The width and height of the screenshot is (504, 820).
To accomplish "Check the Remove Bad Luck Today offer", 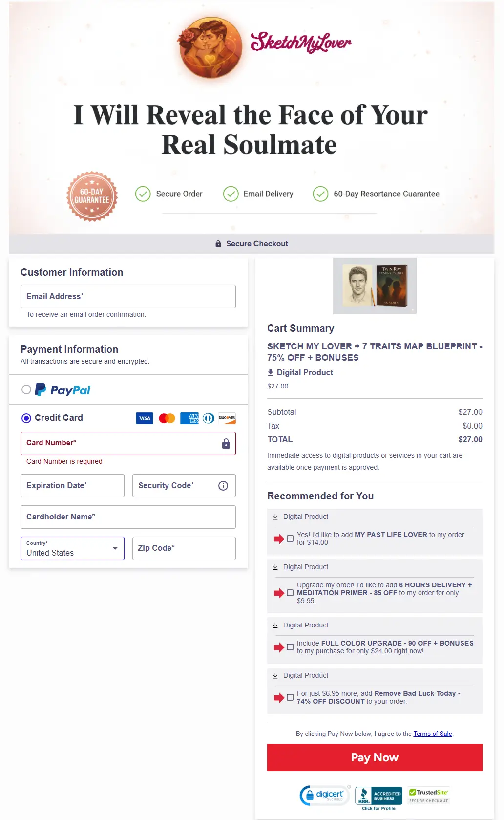I will [290, 697].
